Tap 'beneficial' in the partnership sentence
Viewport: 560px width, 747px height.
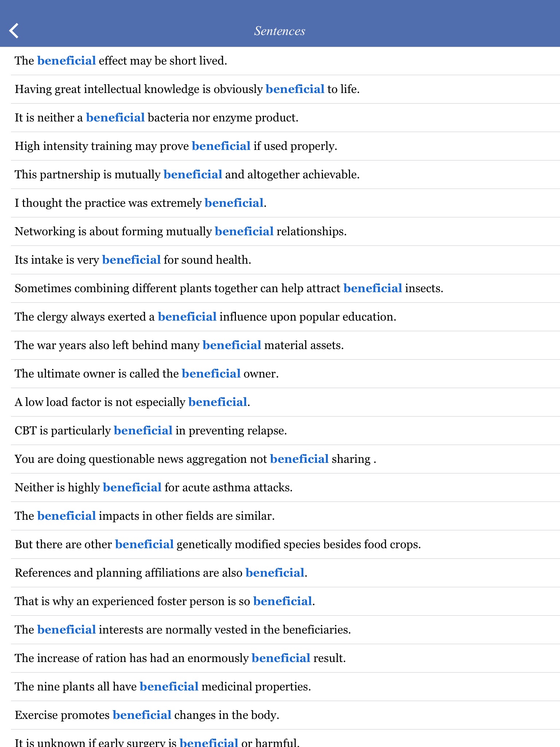[193, 175]
